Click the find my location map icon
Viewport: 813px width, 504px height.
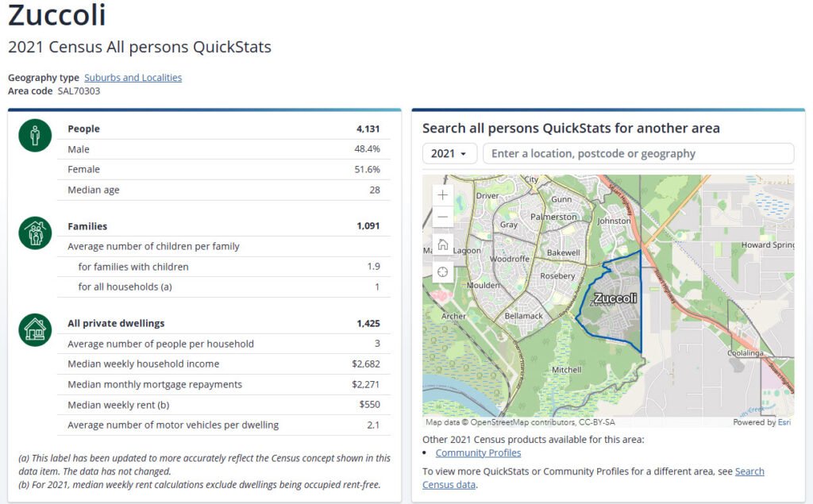(x=442, y=272)
